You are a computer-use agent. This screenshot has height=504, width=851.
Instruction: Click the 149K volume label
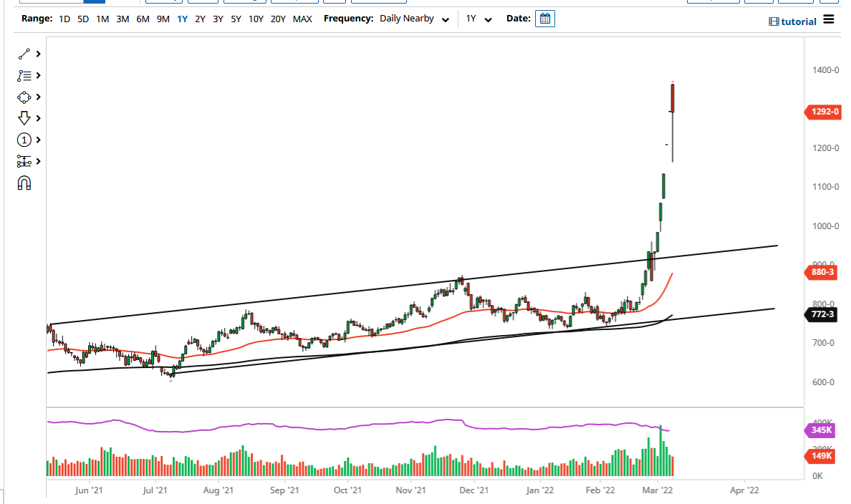[819, 456]
